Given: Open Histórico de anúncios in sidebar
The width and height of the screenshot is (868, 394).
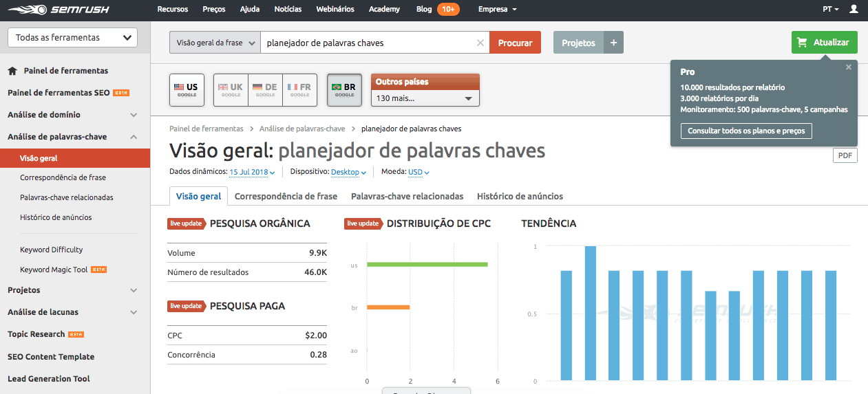Looking at the screenshot, I should [x=56, y=217].
